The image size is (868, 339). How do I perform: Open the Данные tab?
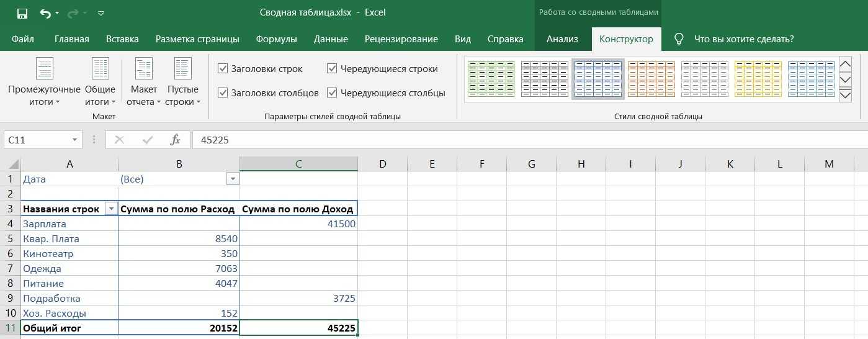coord(331,38)
